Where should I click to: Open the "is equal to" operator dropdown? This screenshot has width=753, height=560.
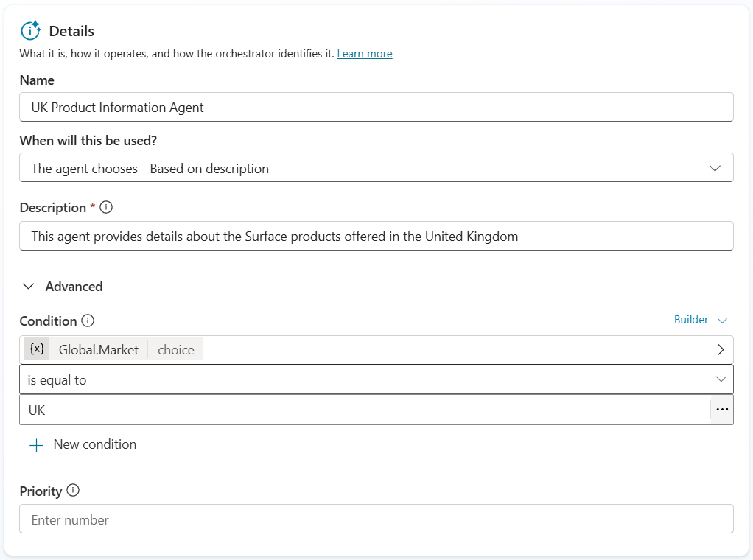coord(376,379)
